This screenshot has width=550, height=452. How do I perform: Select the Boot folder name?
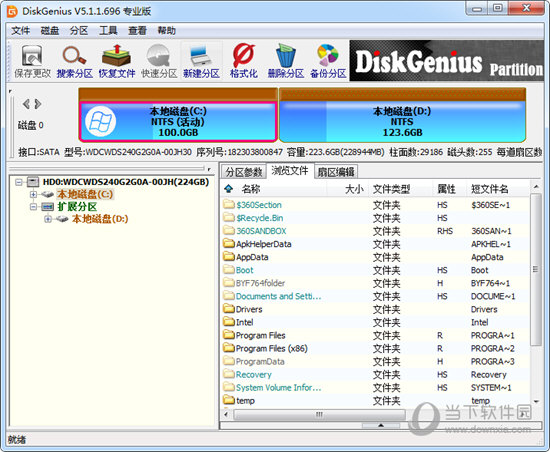[244, 270]
